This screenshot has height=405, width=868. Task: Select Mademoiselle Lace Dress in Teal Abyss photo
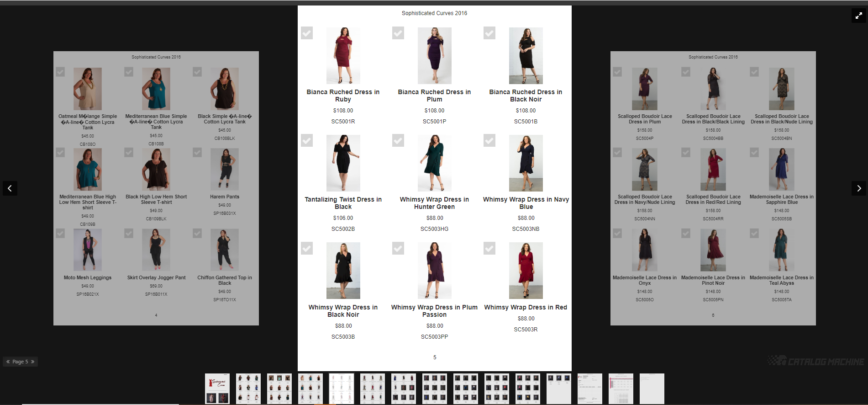click(782, 250)
